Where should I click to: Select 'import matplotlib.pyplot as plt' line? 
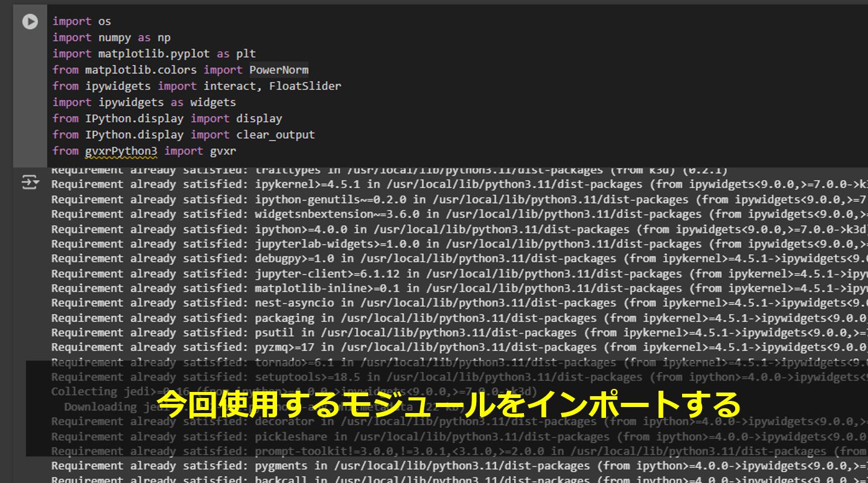click(154, 54)
